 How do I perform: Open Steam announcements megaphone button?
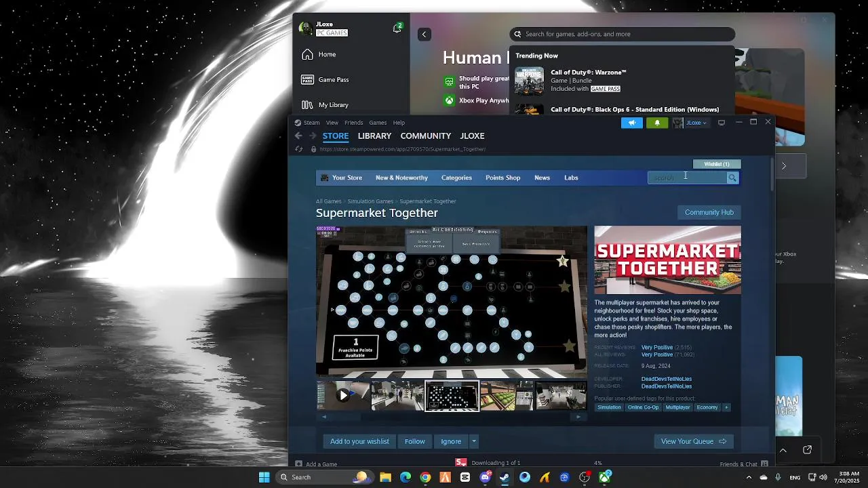(x=631, y=123)
